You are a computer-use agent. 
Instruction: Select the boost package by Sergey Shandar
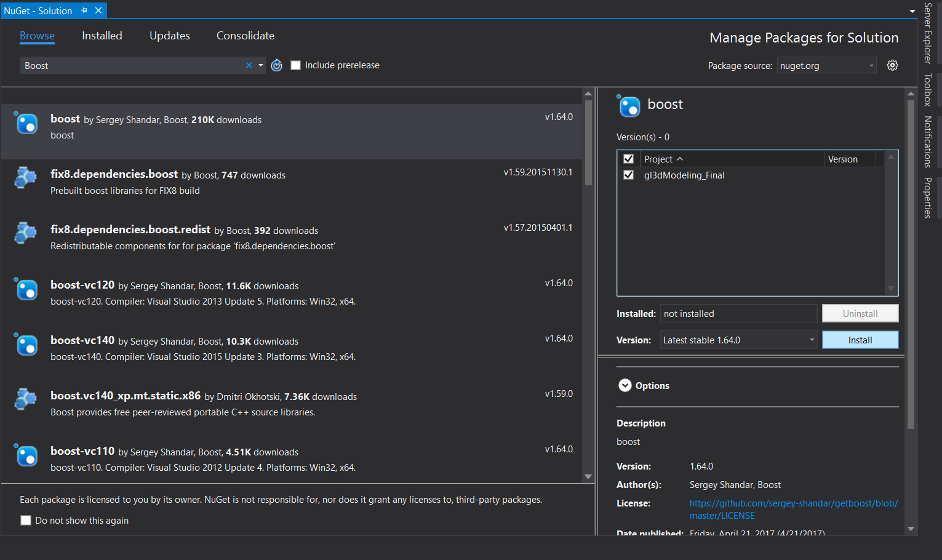pyautogui.click(x=292, y=132)
